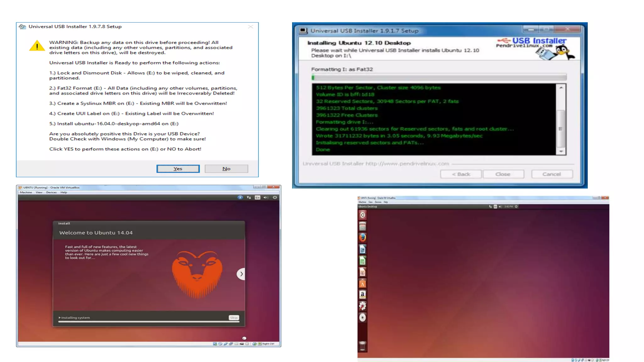Open Machine menu in left VirtualBox window
Image resolution: width=644 pixels, height=362 pixels.
26,192
